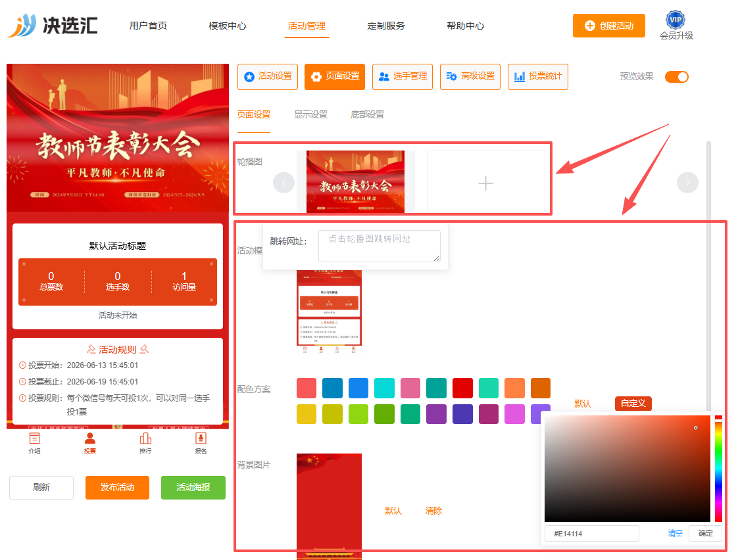Open 模板中心 in top navigation

click(228, 26)
